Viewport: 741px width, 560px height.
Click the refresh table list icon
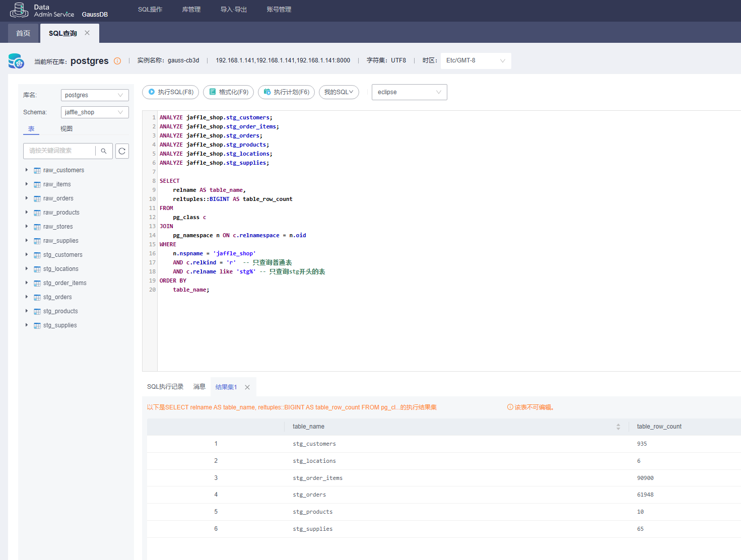(122, 151)
